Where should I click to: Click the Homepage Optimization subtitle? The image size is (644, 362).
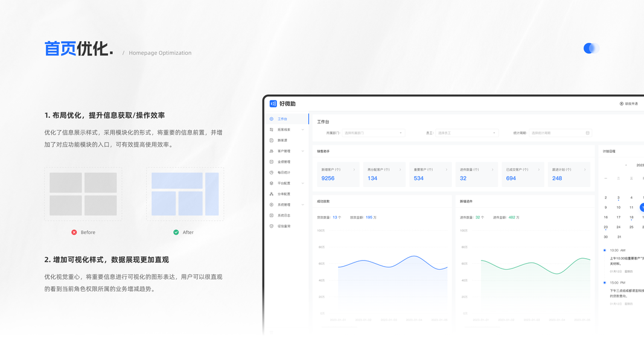tap(160, 53)
